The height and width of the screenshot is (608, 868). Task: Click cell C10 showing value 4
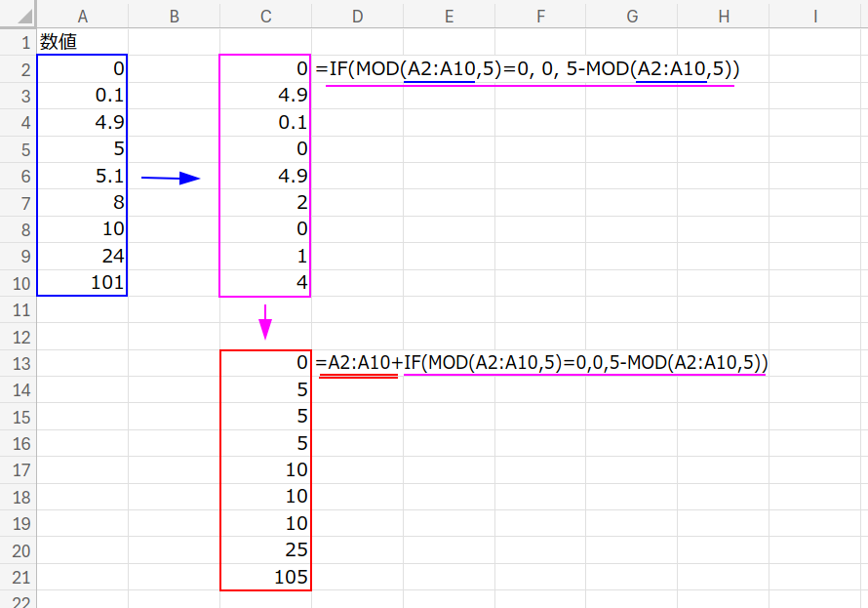265,283
